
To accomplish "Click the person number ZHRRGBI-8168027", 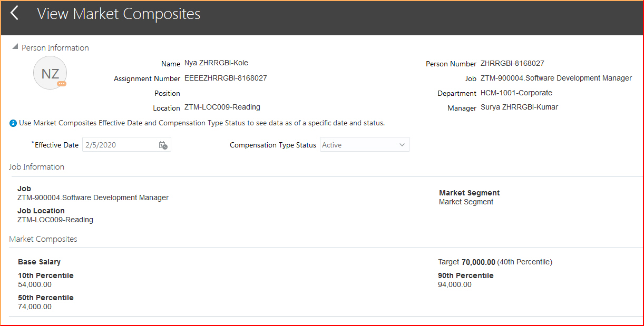I will (x=512, y=63).
